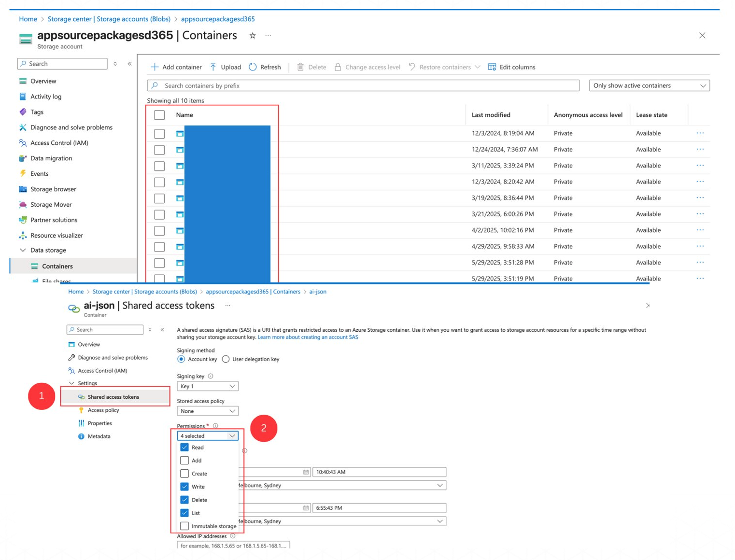Open Storage browser in the sidebar

(x=53, y=189)
